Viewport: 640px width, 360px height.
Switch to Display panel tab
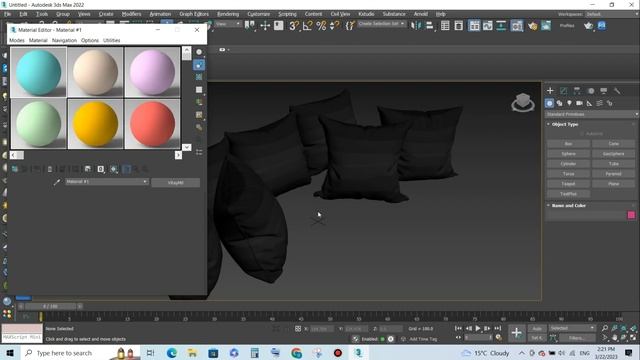click(604, 91)
